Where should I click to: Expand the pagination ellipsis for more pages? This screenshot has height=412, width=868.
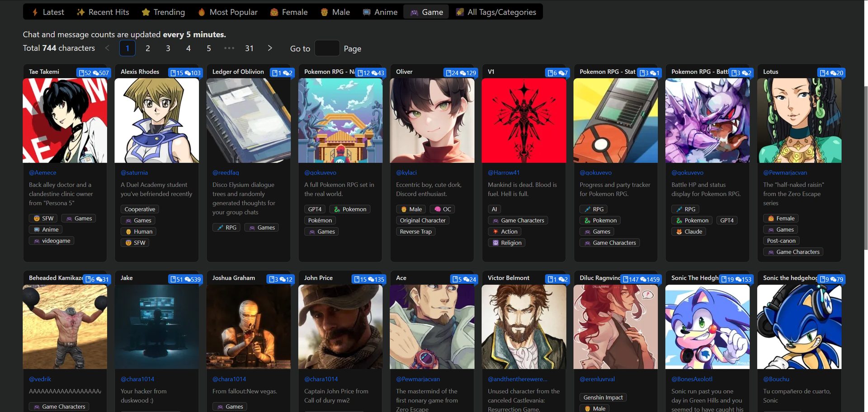coord(229,48)
